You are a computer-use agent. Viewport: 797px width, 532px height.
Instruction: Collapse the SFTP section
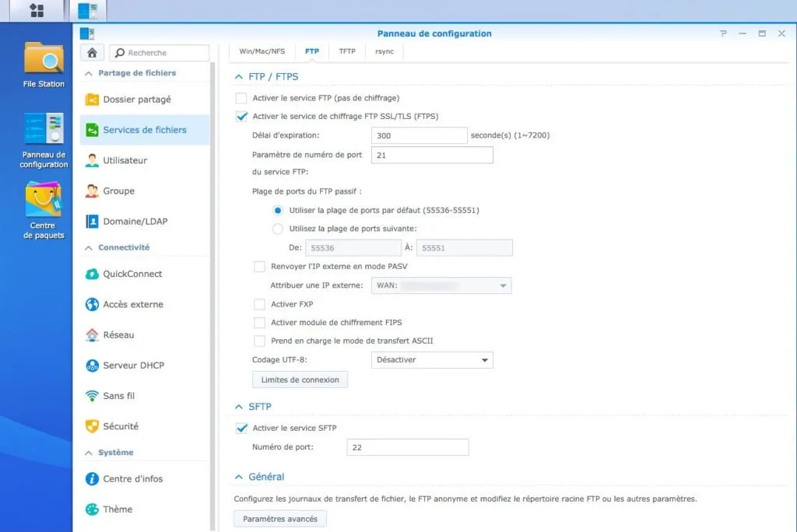239,407
